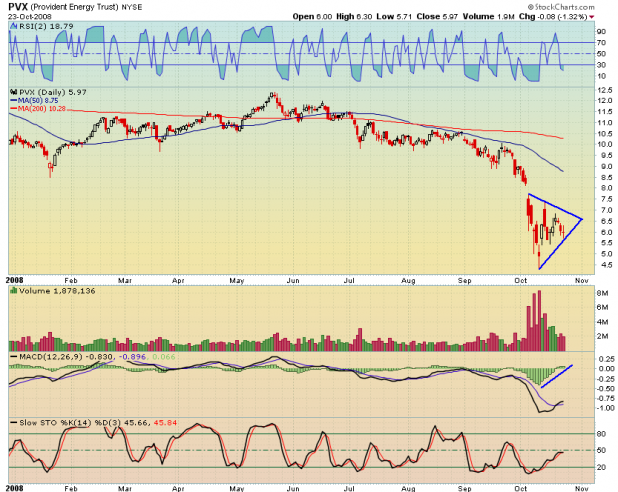Click the Volume 1,878,136 label
618x492 pixels.
point(57,291)
